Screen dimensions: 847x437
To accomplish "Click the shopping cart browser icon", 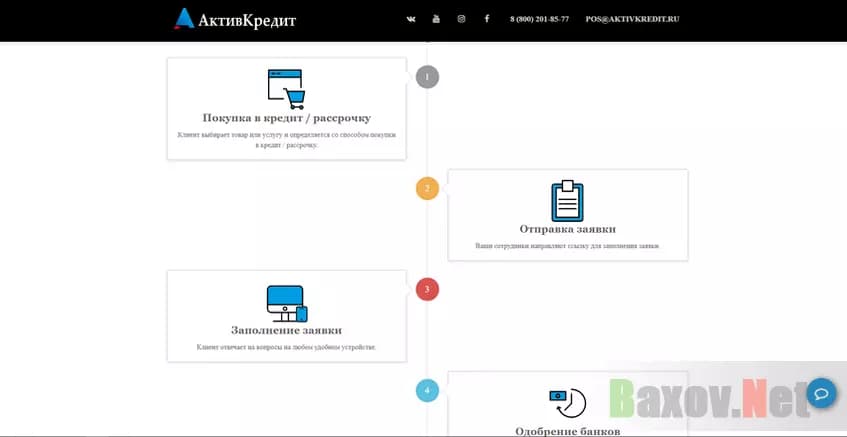I will 286,89.
